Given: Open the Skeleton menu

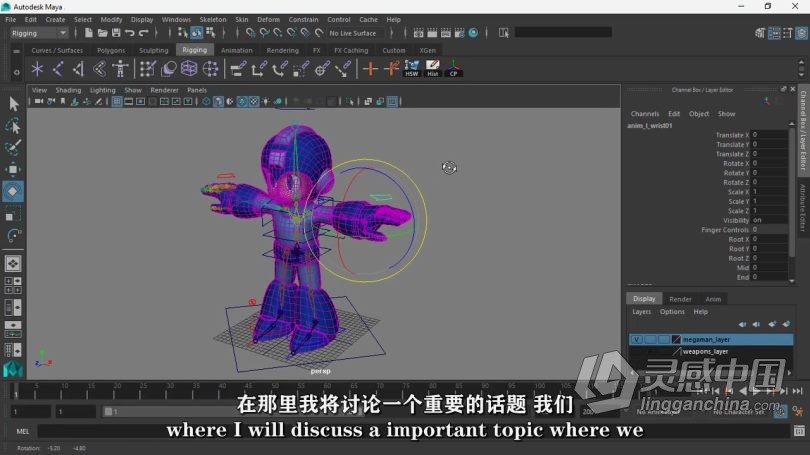Looking at the screenshot, I should click(213, 20).
